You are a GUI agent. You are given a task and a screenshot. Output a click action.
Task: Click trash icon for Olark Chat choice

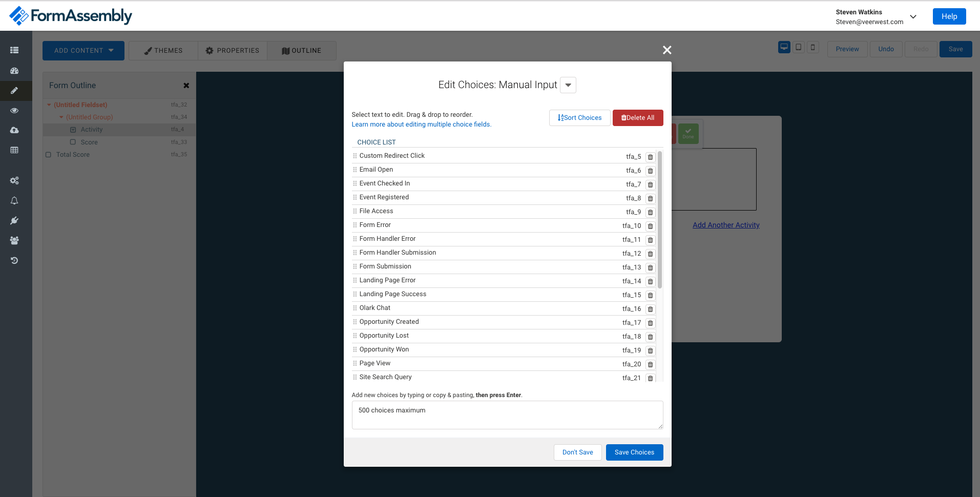tap(650, 309)
